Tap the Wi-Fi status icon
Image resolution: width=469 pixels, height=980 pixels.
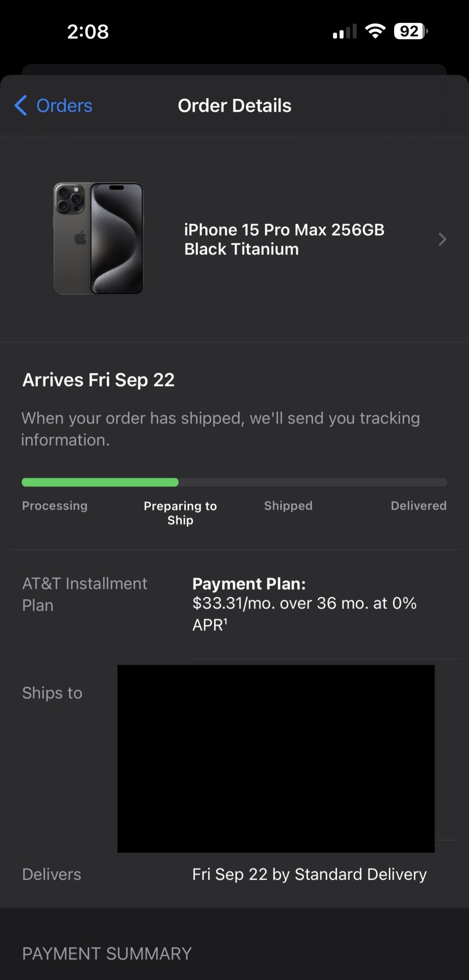tap(375, 32)
